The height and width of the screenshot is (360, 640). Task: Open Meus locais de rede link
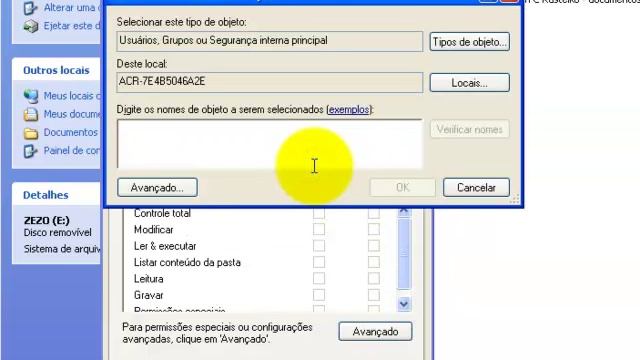pos(71,96)
